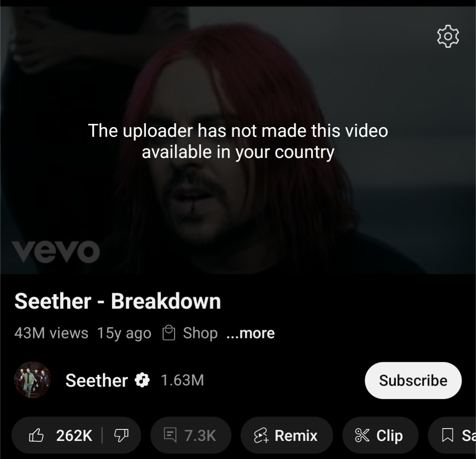Image resolution: width=476 pixels, height=459 pixels.
Task: Tap the 43M views text
Action: point(51,333)
